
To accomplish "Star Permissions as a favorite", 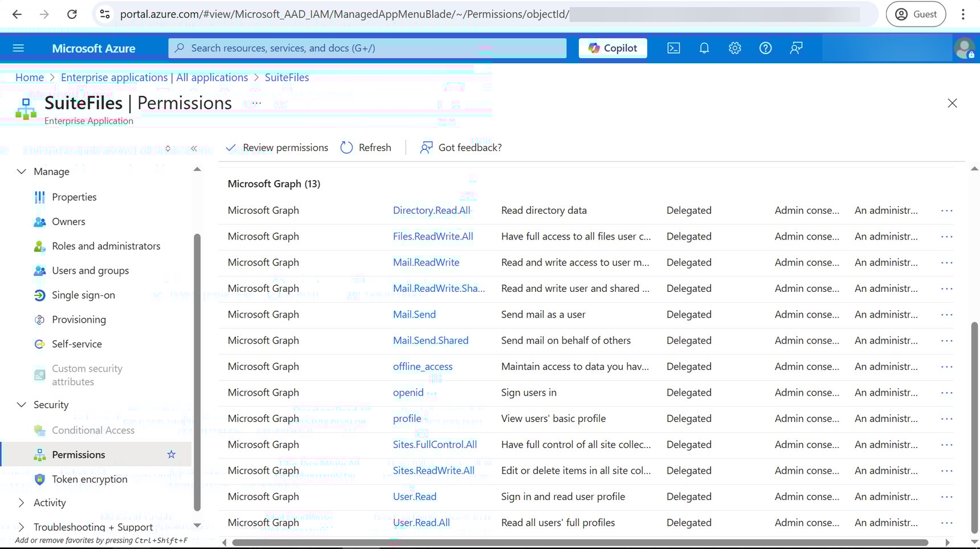I will click(x=171, y=454).
